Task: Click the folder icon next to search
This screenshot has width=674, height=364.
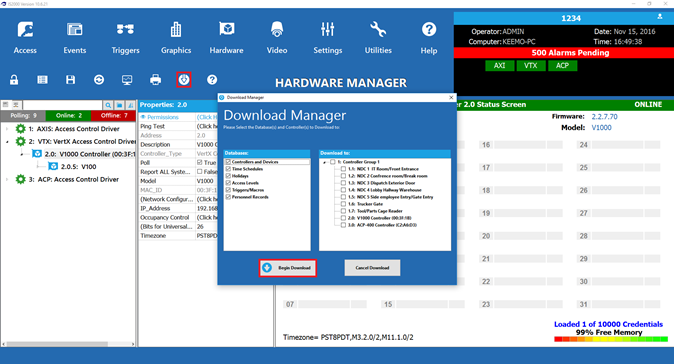Action: click(x=119, y=105)
